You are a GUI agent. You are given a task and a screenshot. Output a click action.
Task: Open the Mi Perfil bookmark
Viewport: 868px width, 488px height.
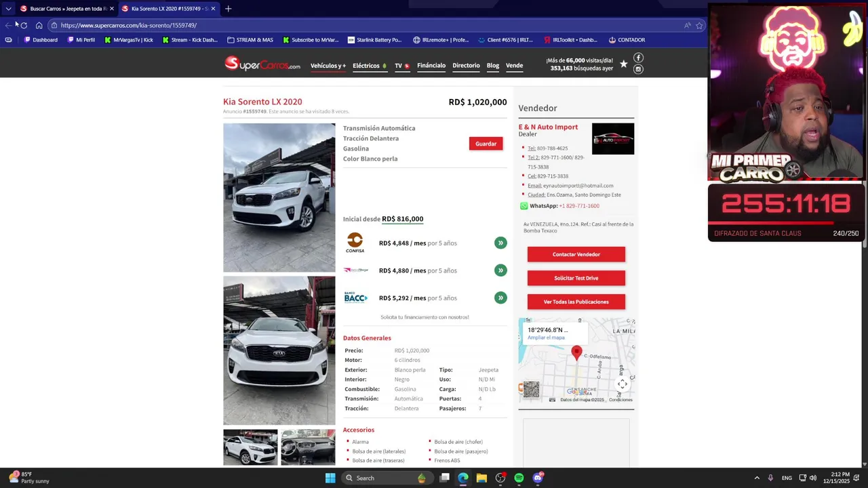tap(81, 40)
